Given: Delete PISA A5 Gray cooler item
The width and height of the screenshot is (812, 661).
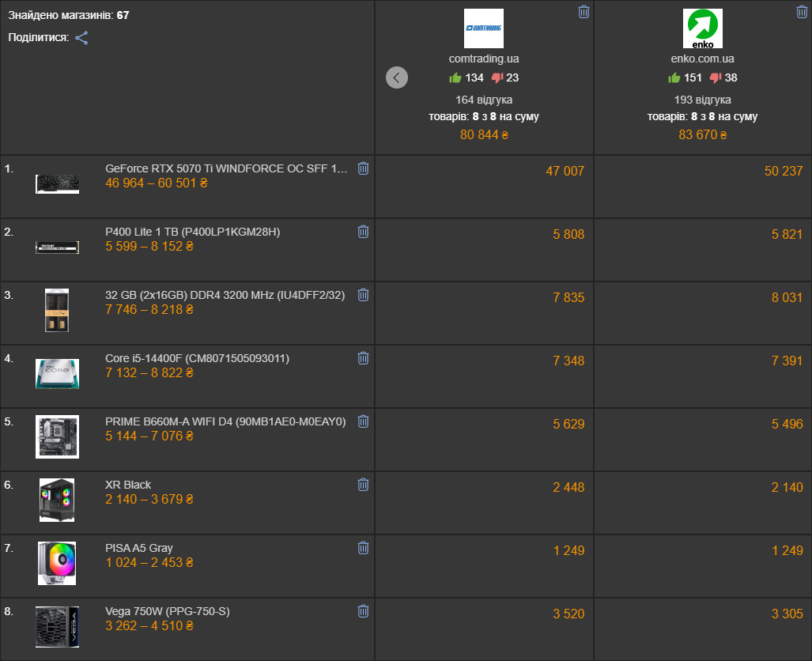Looking at the screenshot, I should pos(363,548).
